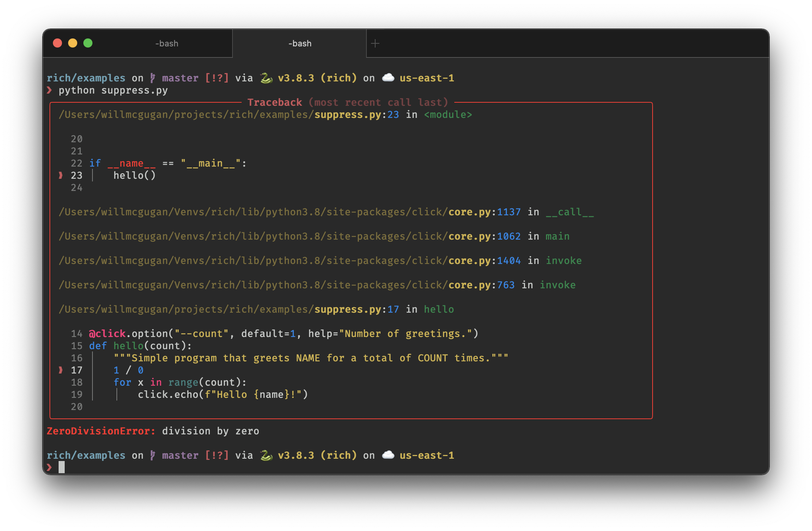Image resolution: width=812 pixels, height=531 pixels.
Task: Open a new tab with the plus button
Action: point(375,43)
